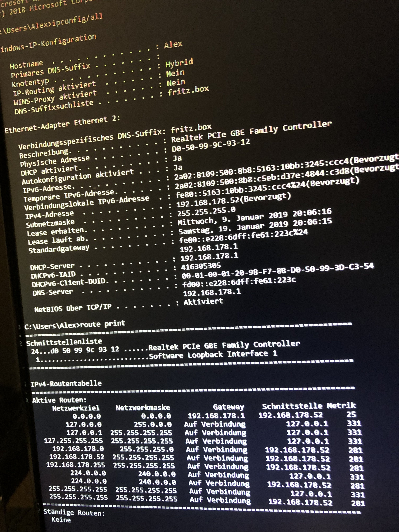This screenshot has height=532, width=399.
Task: Click the physical address D0-50-99-9C-93-12
Action: pyautogui.click(x=211, y=145)
